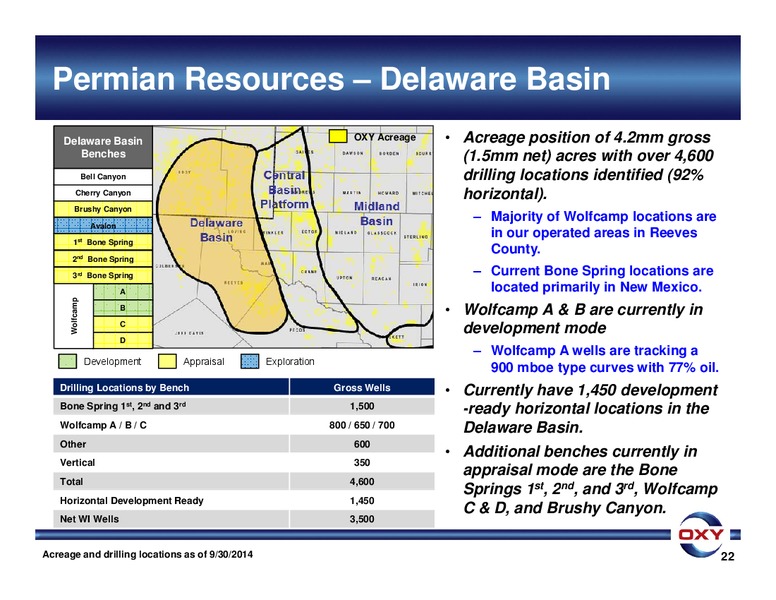Select the 'Wolfcamp A / B / C' row label
Screen dimensions: 776x600
(103, 425)
